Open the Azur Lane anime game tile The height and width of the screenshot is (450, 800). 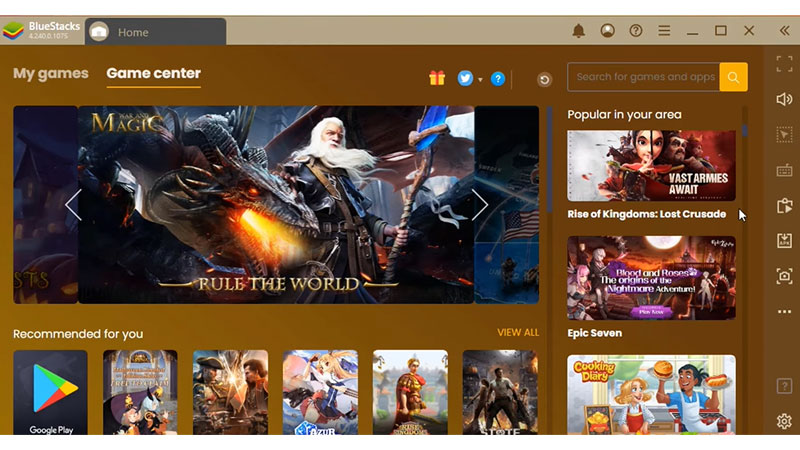[320, 392]
